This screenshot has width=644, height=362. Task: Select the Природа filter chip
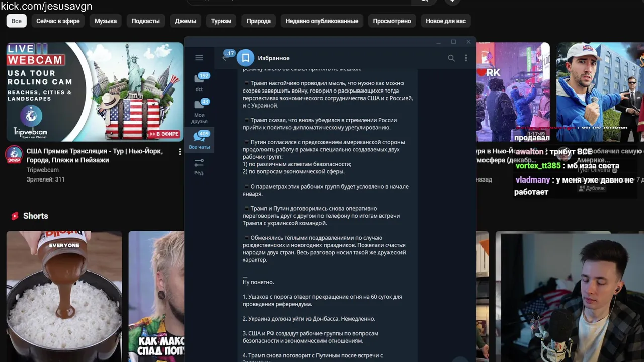point(259,21)
